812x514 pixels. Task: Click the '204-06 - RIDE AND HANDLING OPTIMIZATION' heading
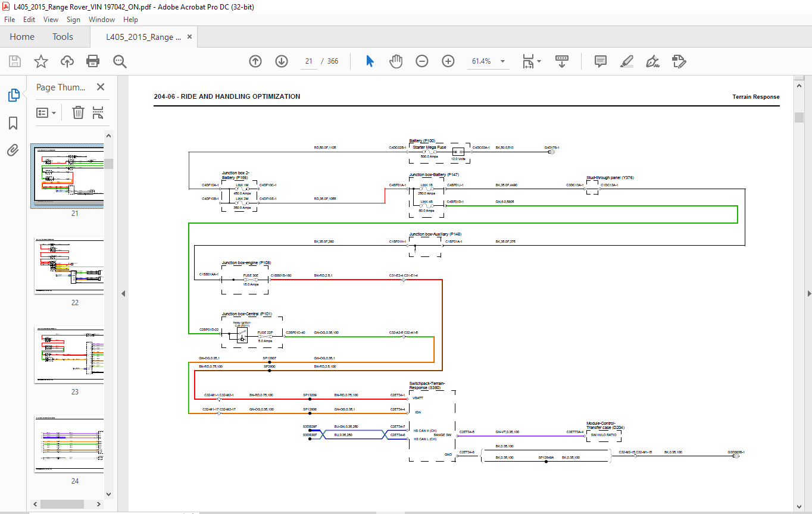coord(227,96)
